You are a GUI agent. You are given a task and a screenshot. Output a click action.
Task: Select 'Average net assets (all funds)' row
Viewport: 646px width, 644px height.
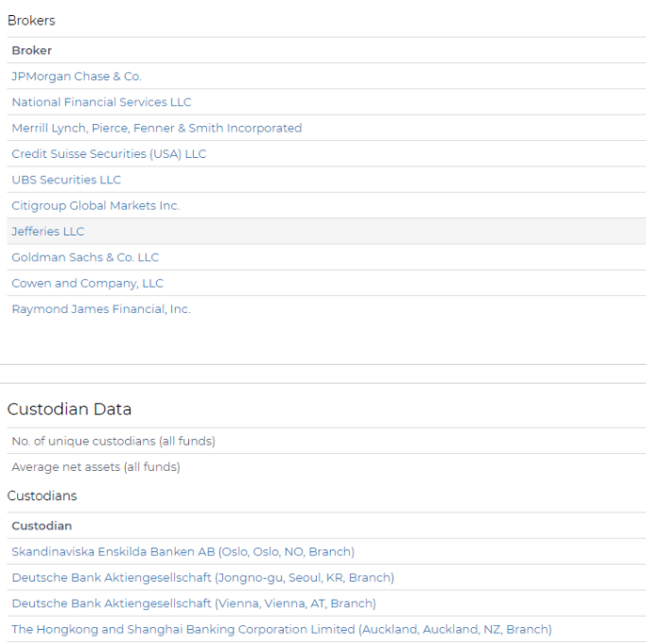coord(326,467)
